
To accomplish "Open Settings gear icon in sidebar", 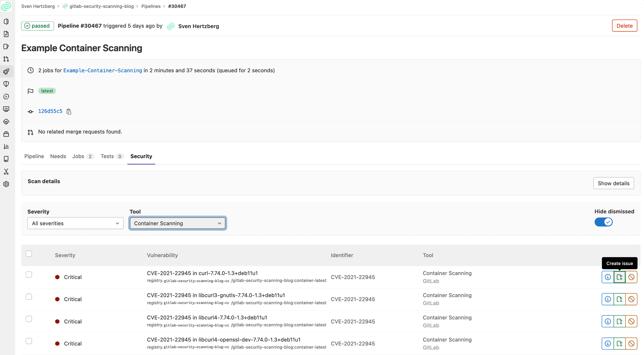I will pyautogui.click(x=6, y=184).
